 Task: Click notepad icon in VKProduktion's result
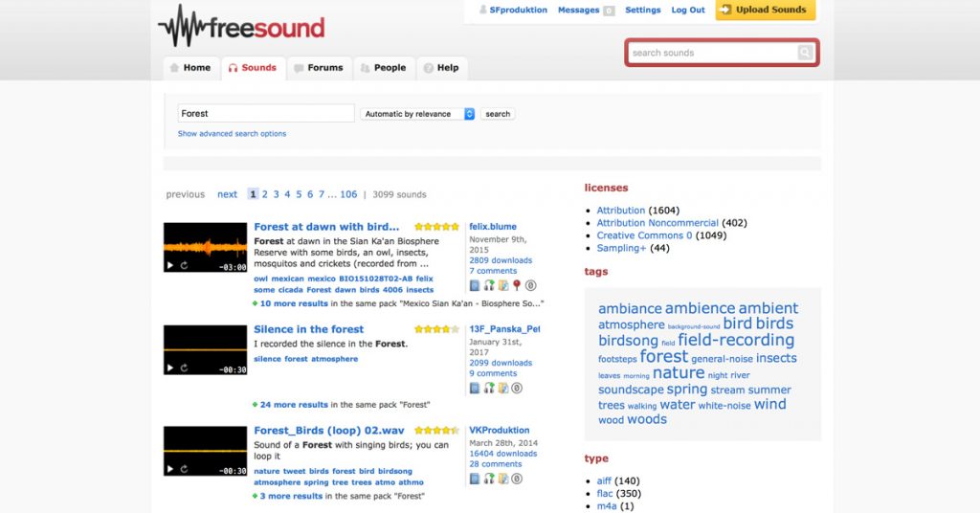point(503,479)
